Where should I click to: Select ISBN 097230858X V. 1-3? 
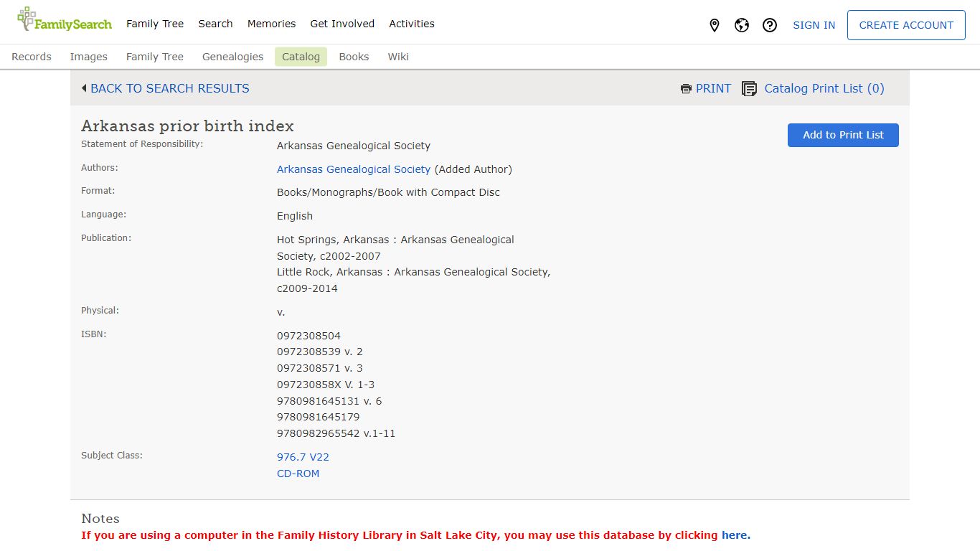[x=326, y=385]
